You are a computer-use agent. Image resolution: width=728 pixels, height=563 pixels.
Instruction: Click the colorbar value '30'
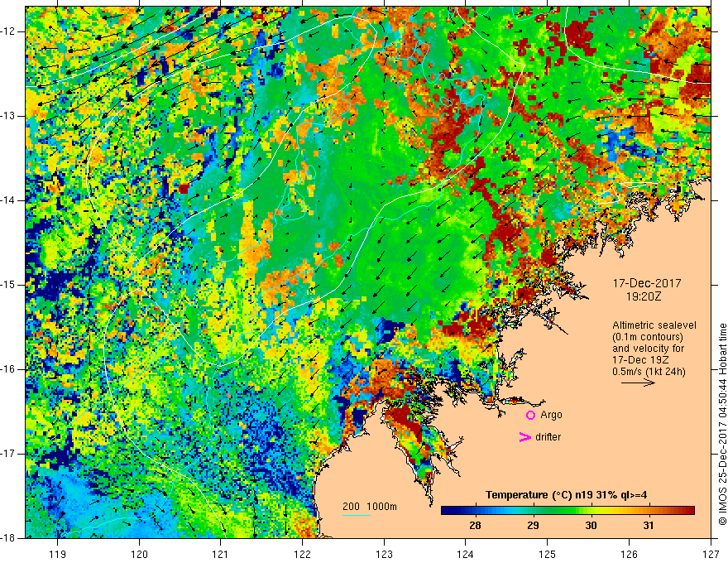(x=591, y=526)
